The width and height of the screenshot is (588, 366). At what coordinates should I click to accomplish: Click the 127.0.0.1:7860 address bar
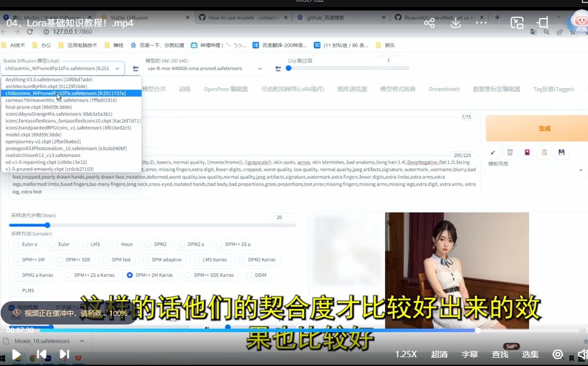coord(72,32)
